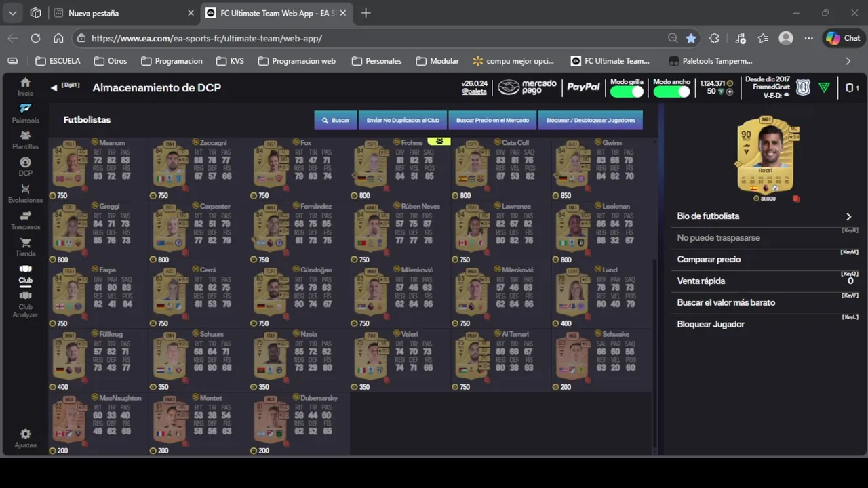Go to browser home page icon
The image size is (868, 488).
click(x=58, y=39)
